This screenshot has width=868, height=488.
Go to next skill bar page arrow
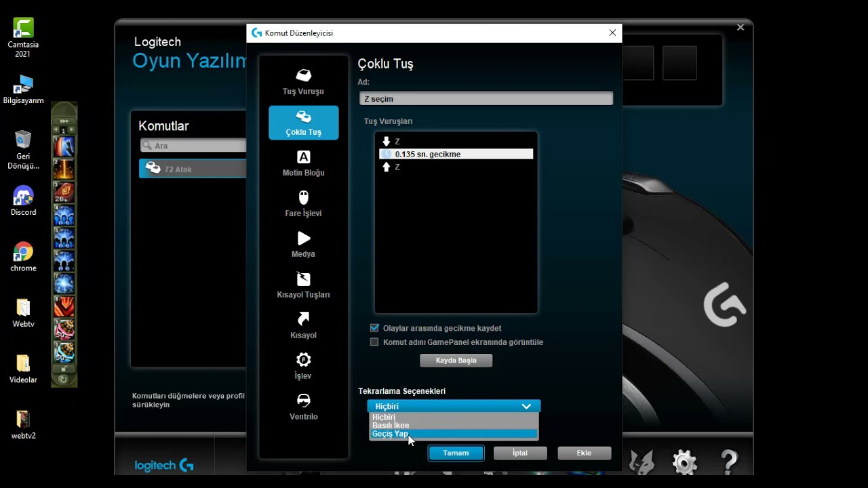[72, 129]
